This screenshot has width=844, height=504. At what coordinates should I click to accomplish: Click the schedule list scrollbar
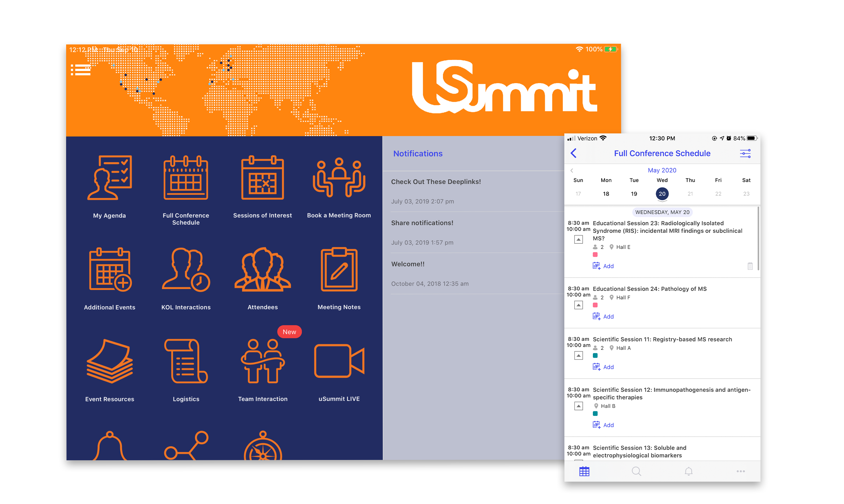coord(758,239)
